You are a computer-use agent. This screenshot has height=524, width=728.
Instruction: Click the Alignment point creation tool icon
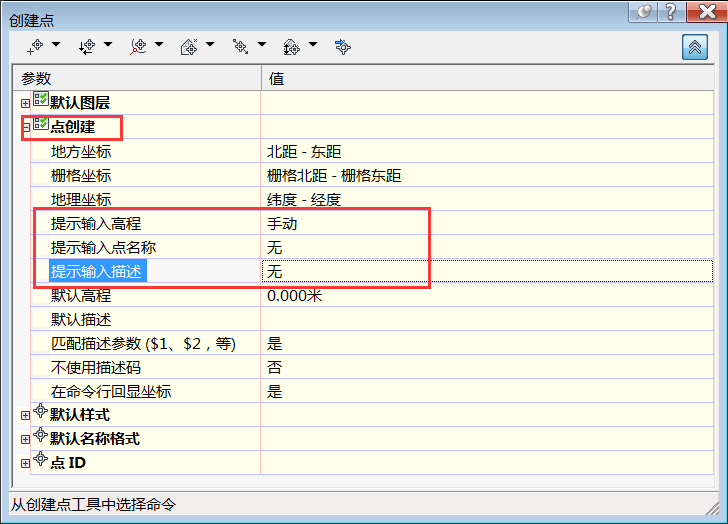click(138, 47)
